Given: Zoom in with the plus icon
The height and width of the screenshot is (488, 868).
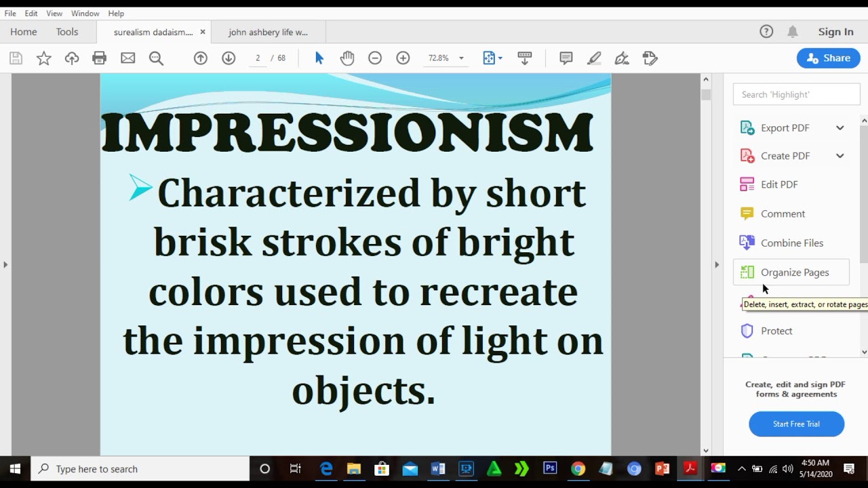Looking at the screenshot, I should (x=403, y=58).
